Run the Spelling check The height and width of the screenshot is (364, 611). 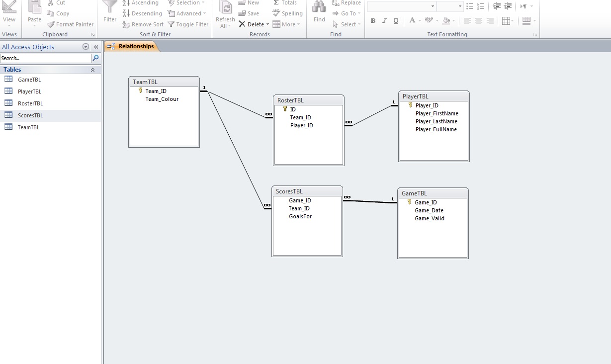point(287,13)
